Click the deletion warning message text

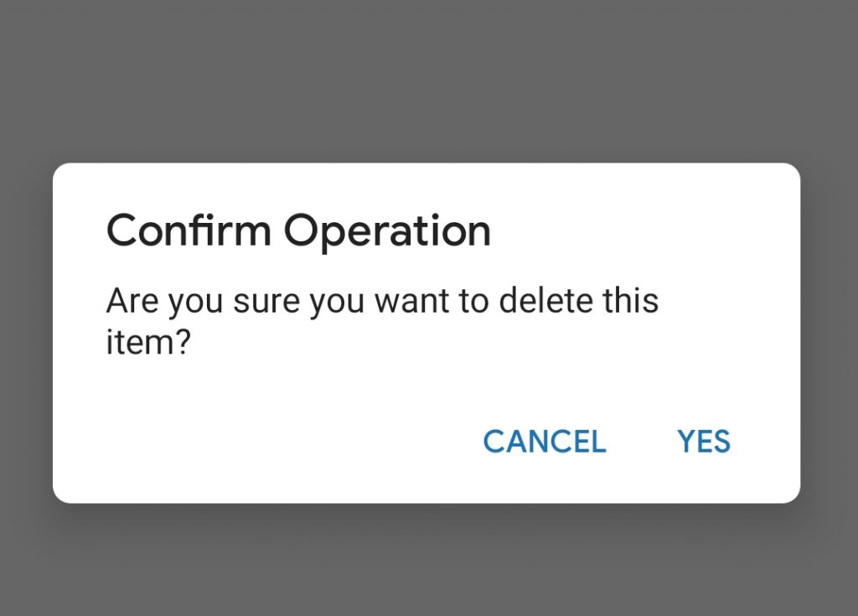381,300
